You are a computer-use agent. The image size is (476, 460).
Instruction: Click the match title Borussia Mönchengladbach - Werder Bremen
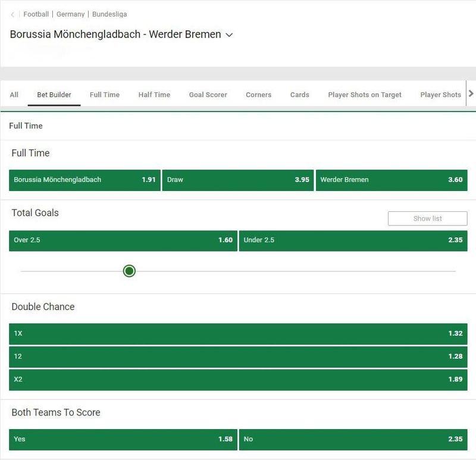pyautogui.click(x=115, y=35)
